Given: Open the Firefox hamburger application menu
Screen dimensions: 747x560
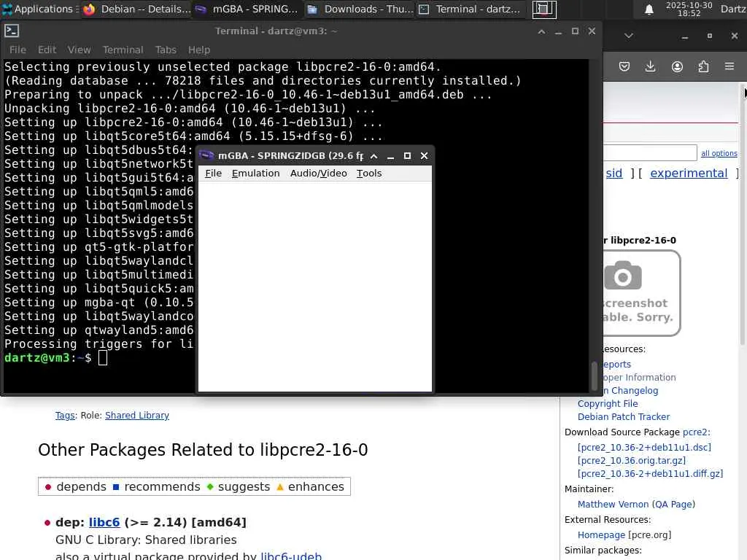Looking at the screenshot, I should coord(729,66).
